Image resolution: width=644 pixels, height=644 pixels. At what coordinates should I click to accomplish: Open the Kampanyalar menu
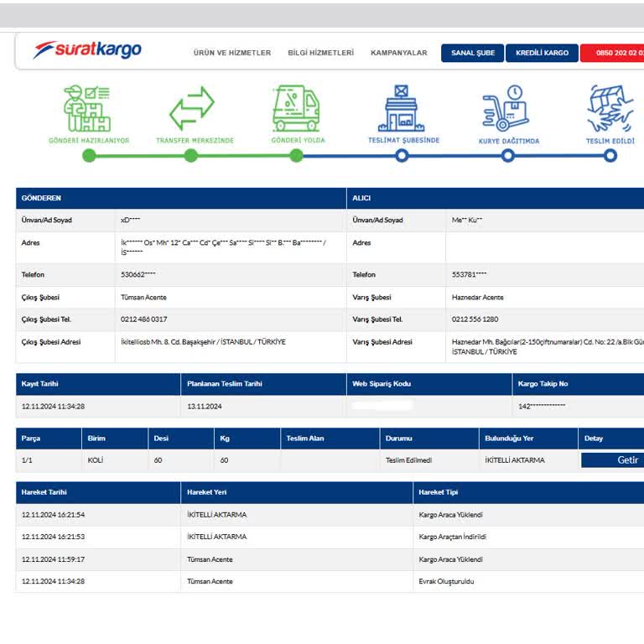(x=399, y=53)
